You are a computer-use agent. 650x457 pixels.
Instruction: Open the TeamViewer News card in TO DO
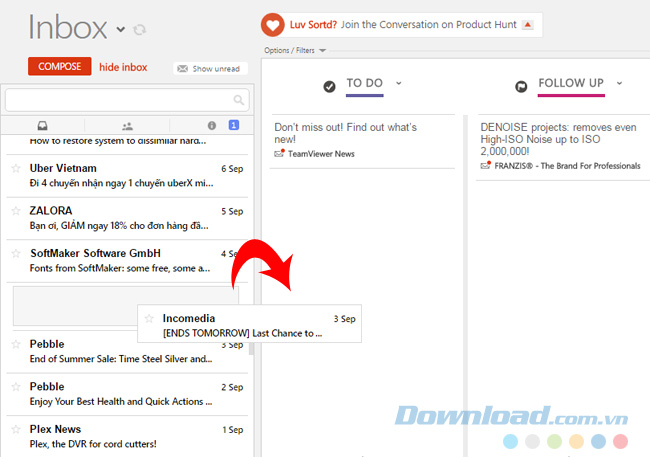pyautogui.click(x=363, y=141)
